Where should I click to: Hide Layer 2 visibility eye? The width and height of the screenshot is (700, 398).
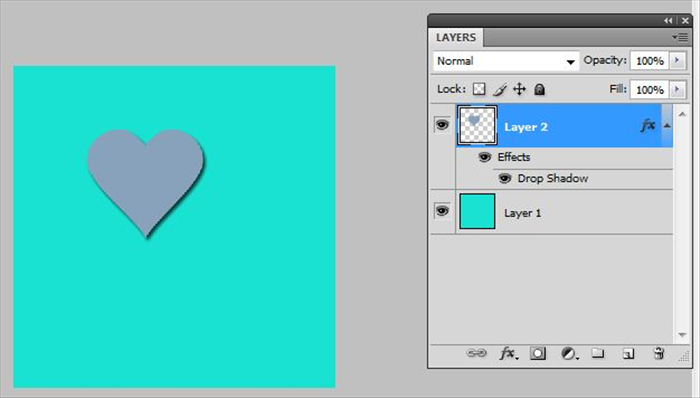[x=442, y=124]
